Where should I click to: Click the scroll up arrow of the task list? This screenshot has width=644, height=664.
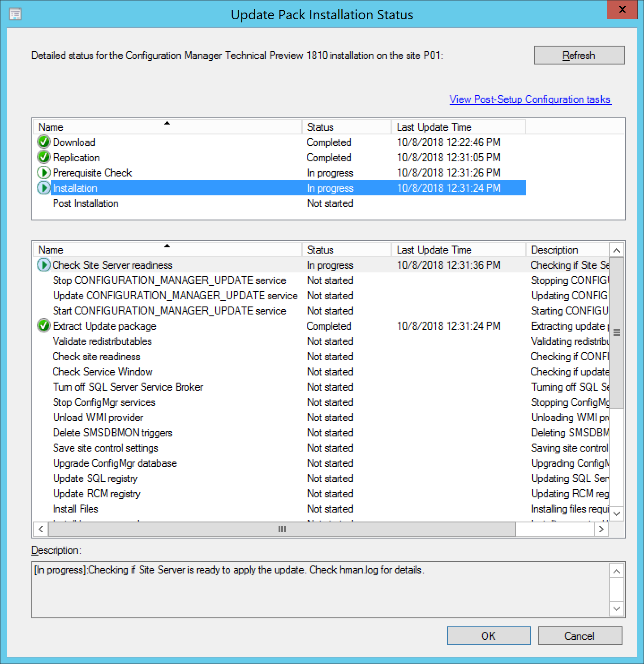coord(617,250)
